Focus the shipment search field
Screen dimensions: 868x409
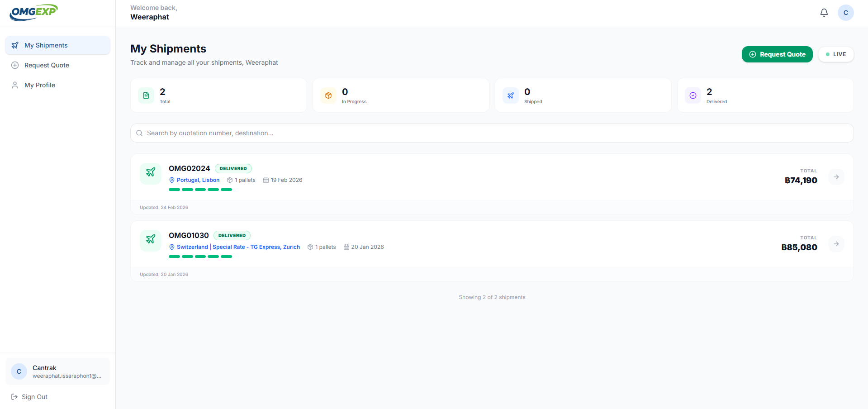492,133
